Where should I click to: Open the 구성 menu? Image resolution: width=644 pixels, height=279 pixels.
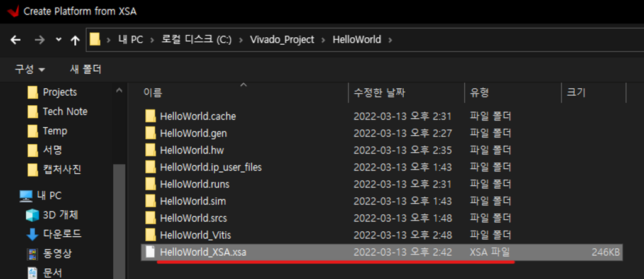tap(30, 69)
